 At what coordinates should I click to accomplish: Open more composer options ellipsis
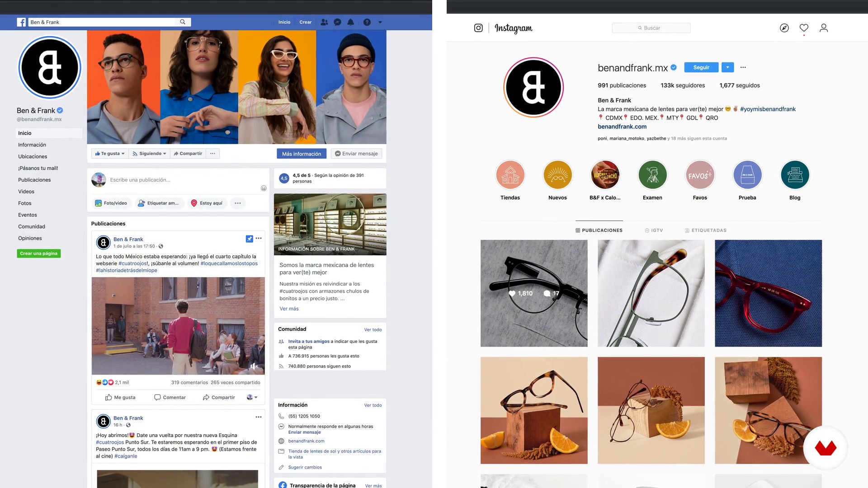coord(238,203)
